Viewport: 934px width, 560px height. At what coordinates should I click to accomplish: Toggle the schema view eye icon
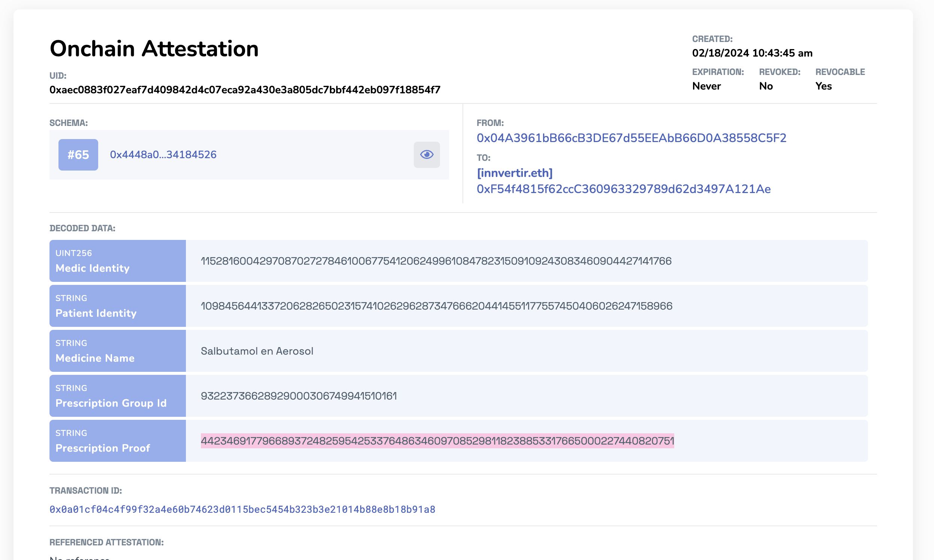coord(427,155)
